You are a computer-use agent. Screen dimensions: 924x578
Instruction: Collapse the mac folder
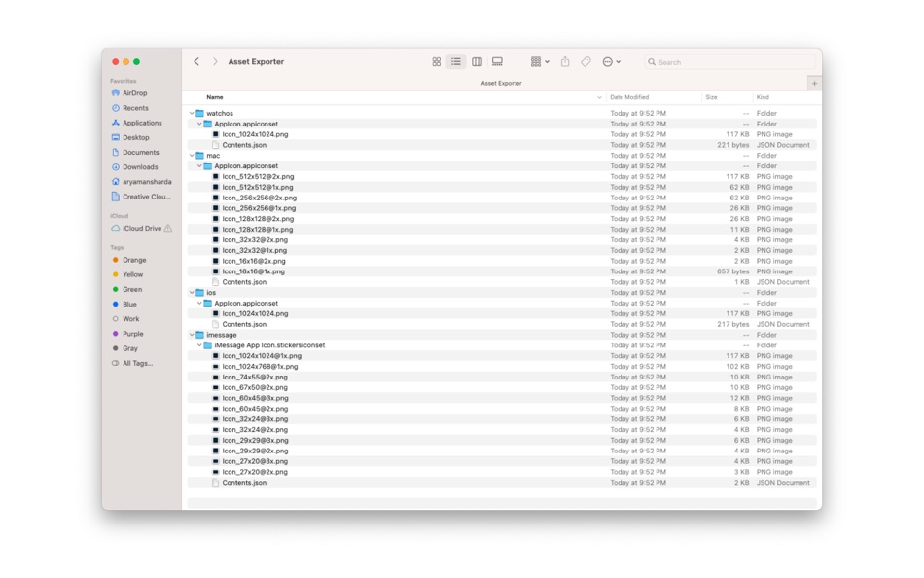[192, 156]
